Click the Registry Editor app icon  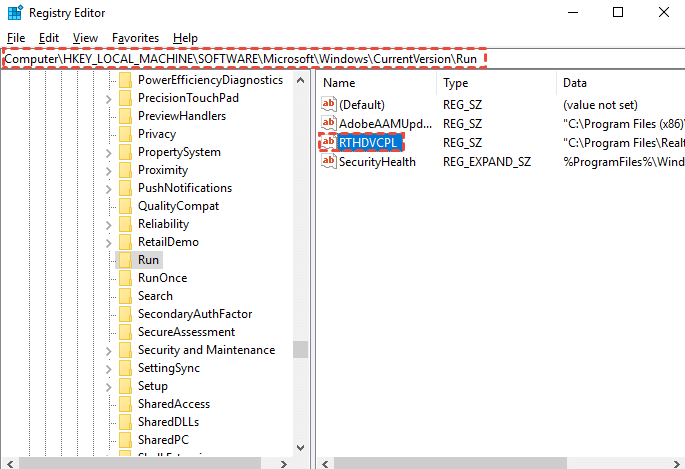(x=15, y=12)
